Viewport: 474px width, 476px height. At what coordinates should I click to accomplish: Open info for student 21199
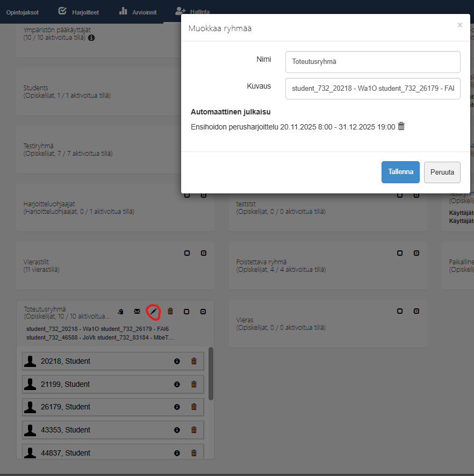click(x=177, y=385)
